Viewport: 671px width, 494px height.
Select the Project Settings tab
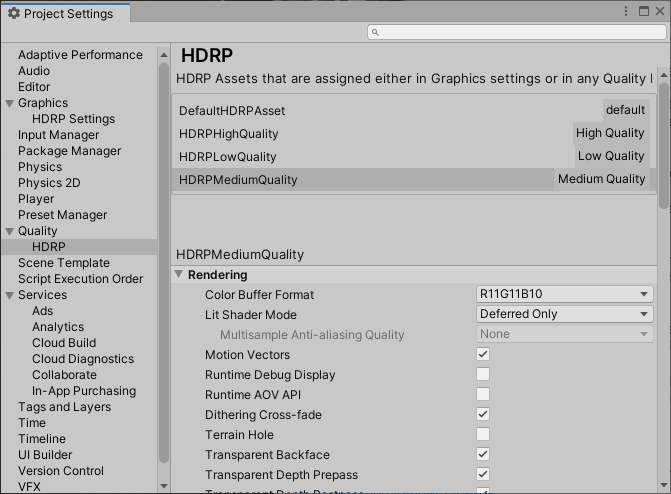(65, 13)
